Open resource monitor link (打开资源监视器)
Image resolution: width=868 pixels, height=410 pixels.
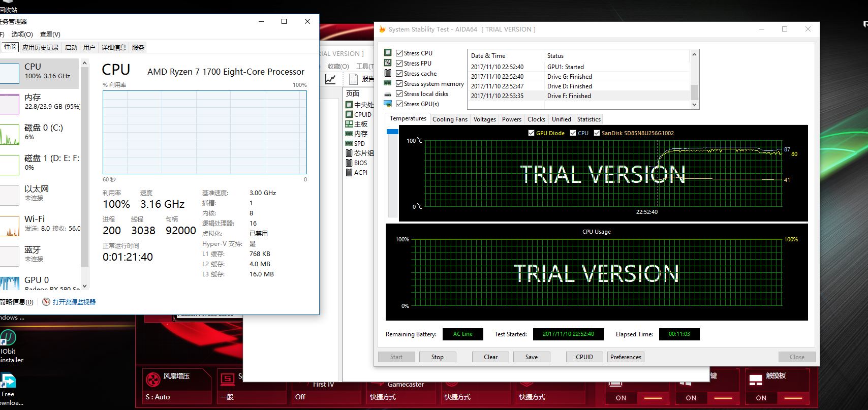pyautogui.click(x=74, y=302)
